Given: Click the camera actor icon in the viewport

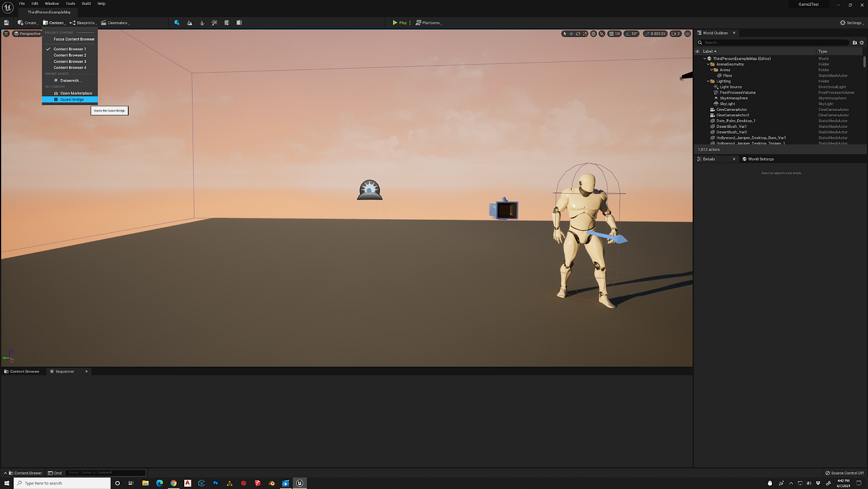Looking at the screenshot, I should tap(504, 209).
